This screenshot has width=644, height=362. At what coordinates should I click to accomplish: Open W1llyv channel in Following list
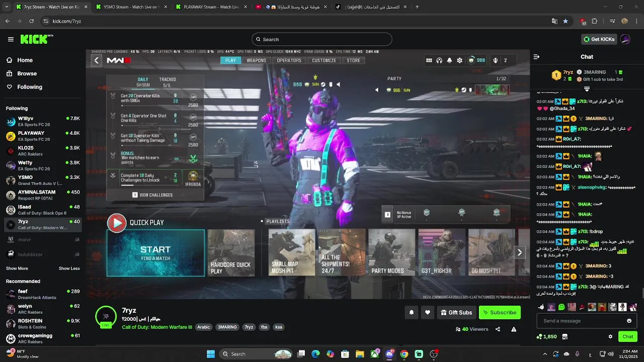pyautogui.click(x=43, y=121)
